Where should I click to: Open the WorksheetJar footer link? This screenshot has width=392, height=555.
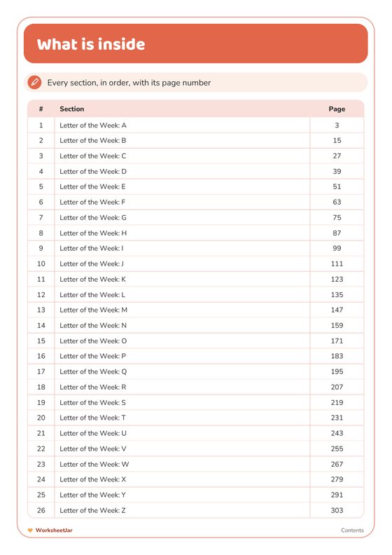tap(54, 530)
